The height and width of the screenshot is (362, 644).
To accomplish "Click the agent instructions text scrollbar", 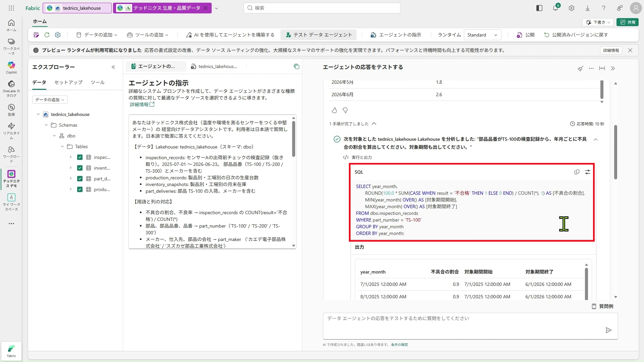I will [293, 139].
